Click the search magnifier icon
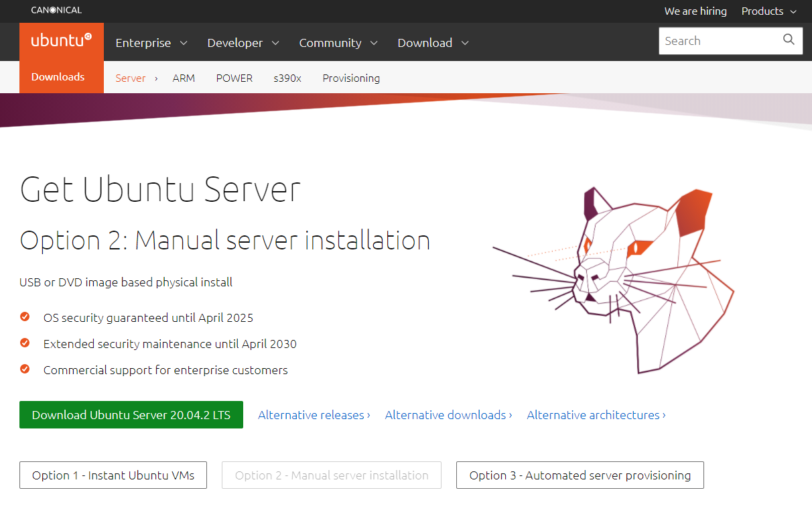The width and height of the screenshot is (812, 521). pos(789,40)
